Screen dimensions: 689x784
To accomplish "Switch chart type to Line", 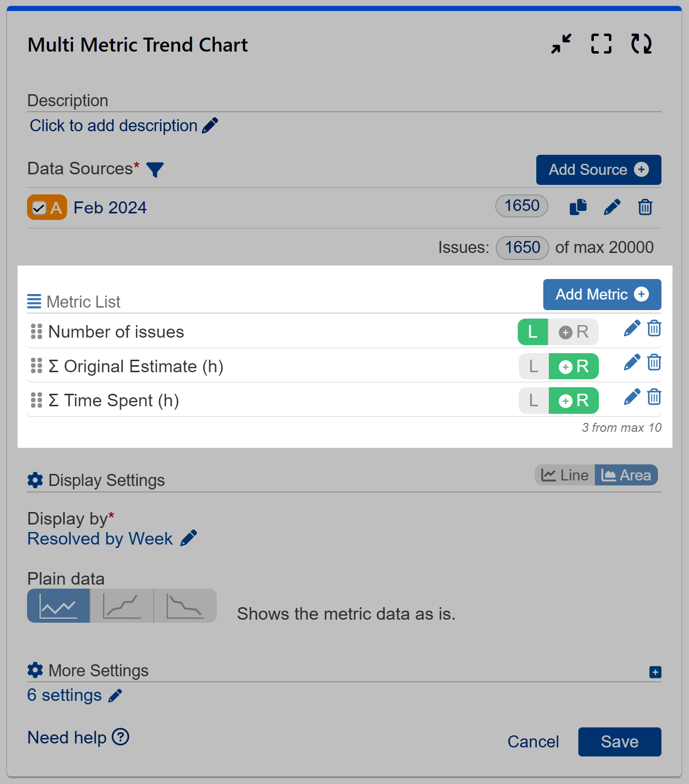I will (564, 475).
